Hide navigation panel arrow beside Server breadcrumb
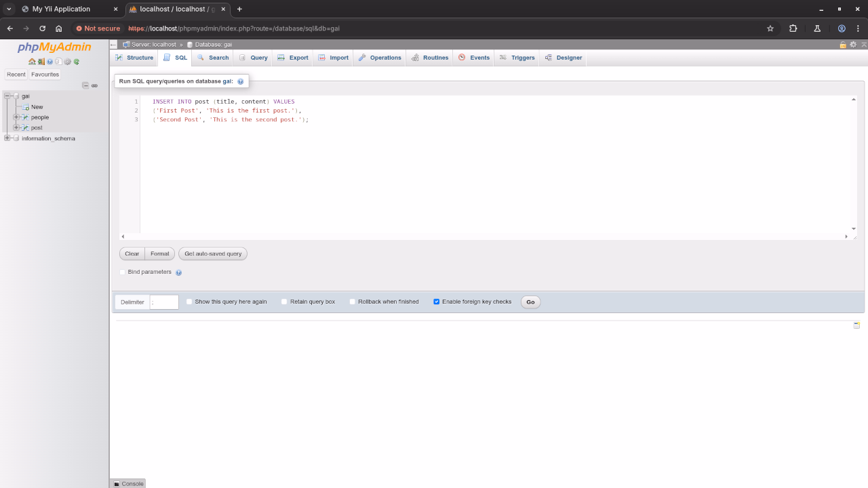Image resolution: width=868 pixels, height=488 pixels. [x=114, y=45]
